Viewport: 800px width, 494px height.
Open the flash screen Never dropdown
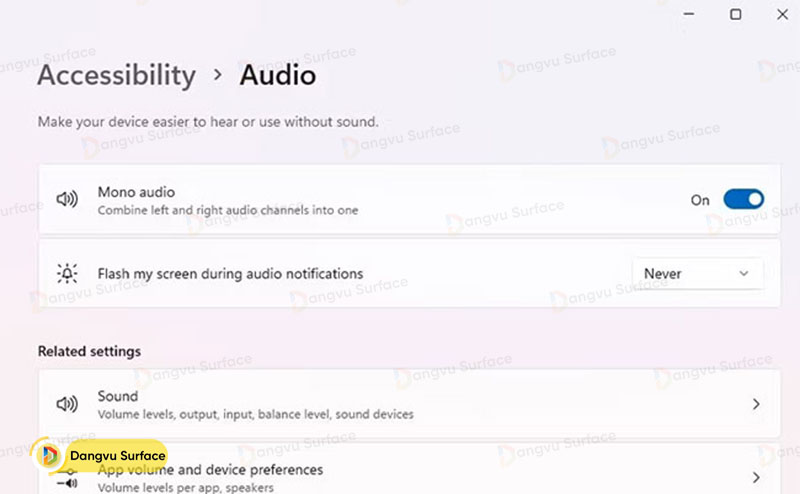(697, 273)
